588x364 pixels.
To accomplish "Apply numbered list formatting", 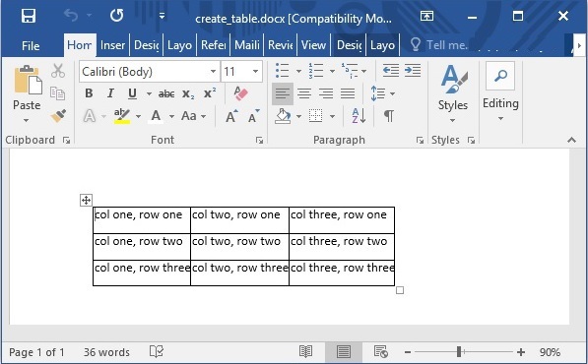I will 316,71.
